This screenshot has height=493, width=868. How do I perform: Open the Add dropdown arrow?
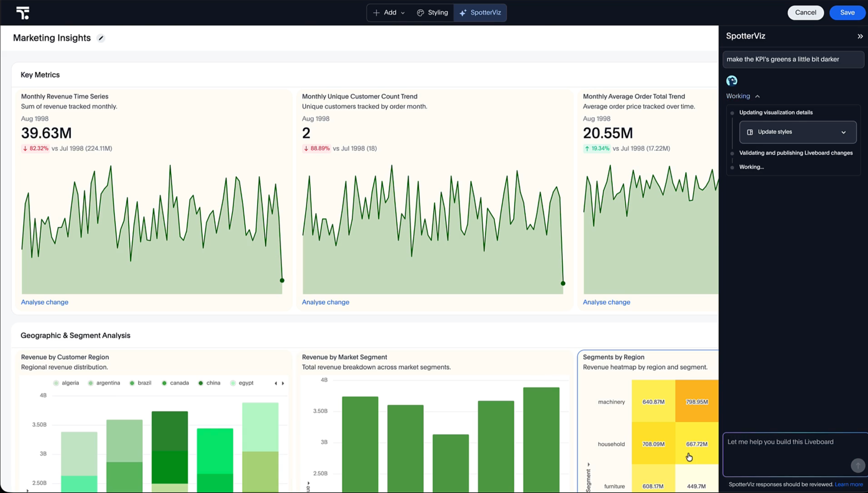(x=403, y=13)
